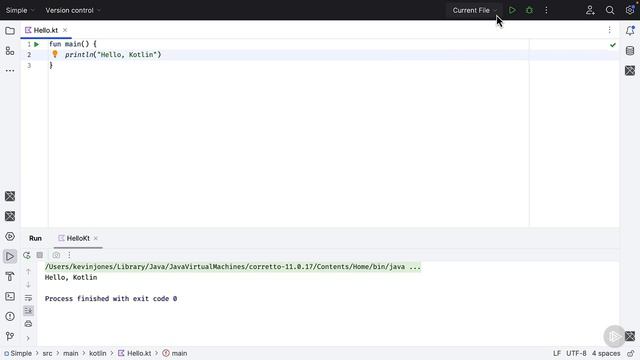Screen dimensions: 640x360
Task: Click the green Run button in top toolbar
Action: click(x=512, y=10)
